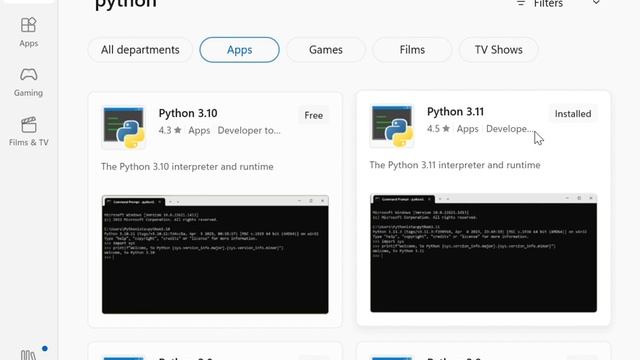Click the 'Developer to...' category of Python 3.10
The image size is (640, 360).
tap(249, 131)
